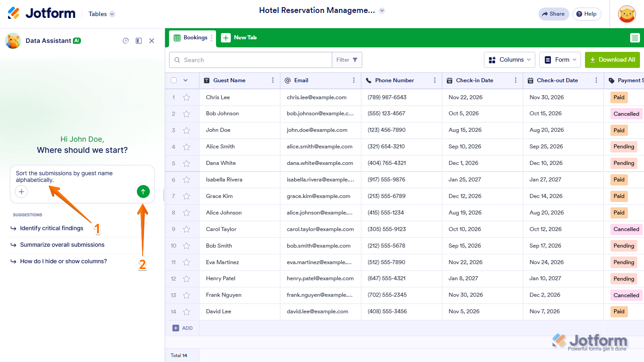Open Check-in Date column options menu

point(516,80)
